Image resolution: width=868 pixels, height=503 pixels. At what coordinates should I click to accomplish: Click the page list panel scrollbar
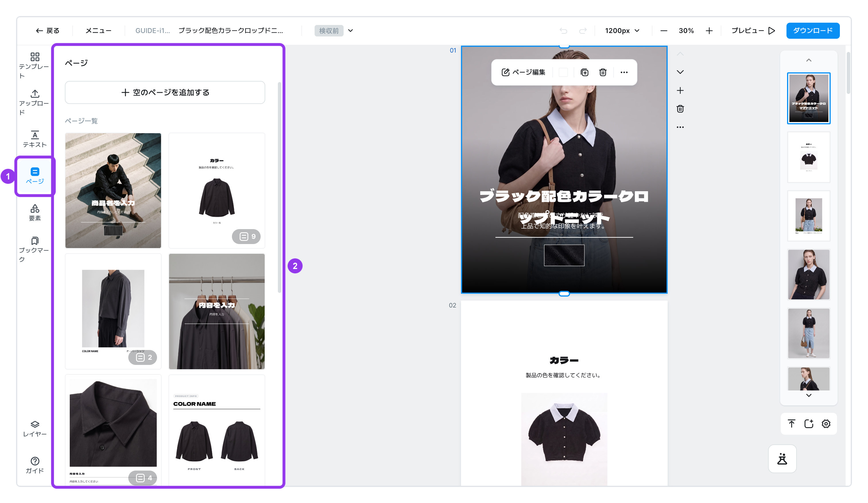[x=279, y=187]
